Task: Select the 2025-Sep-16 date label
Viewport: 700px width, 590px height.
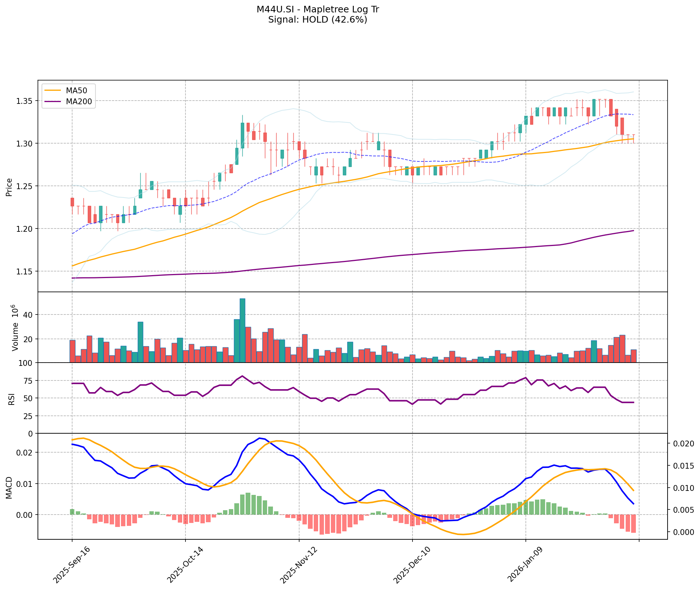Action: pos(71,565)
